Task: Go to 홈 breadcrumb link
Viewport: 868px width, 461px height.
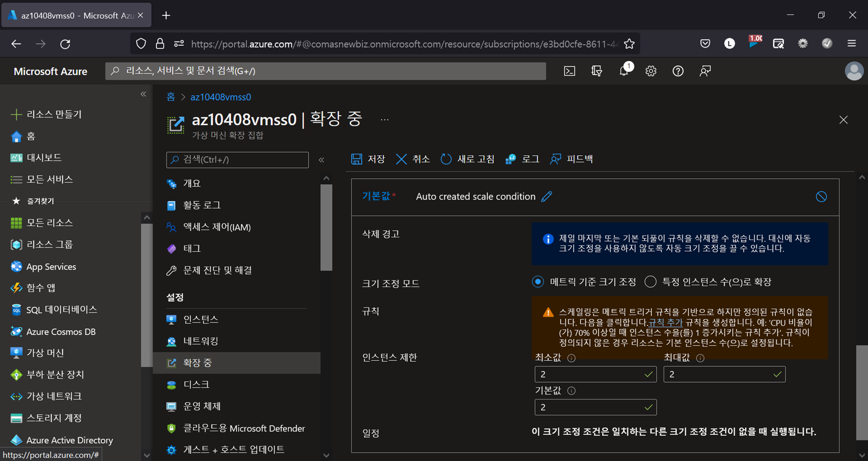Action: point(171,97)
